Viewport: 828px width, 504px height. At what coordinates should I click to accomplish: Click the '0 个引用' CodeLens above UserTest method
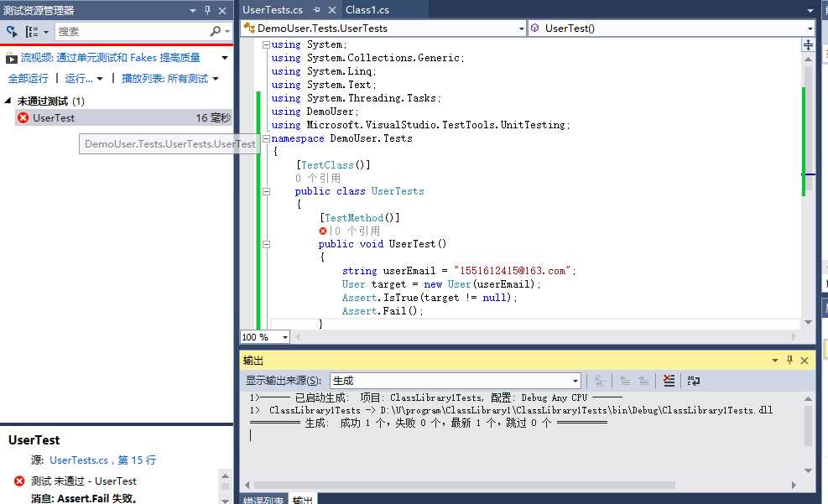tap(357, 231)
